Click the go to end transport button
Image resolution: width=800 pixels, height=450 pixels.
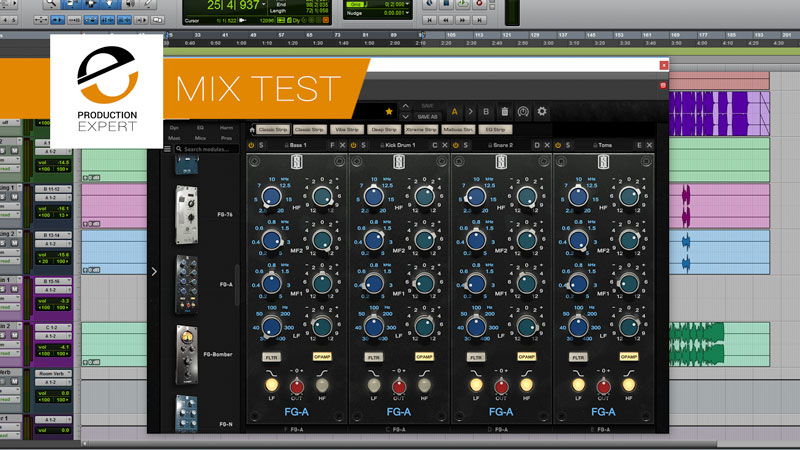click(x=479, y=20)
